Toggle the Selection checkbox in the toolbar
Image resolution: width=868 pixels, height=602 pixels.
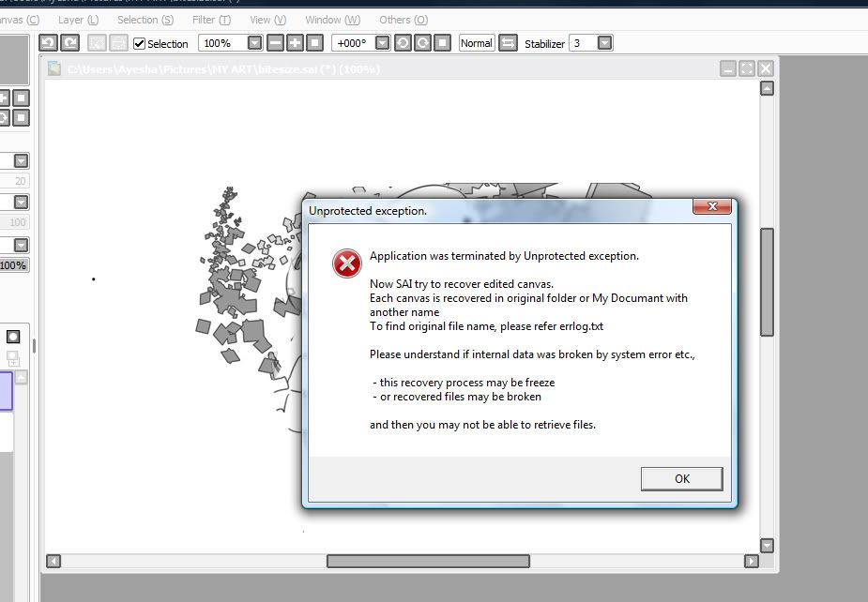pyautogui.click(x=140, y=44)
